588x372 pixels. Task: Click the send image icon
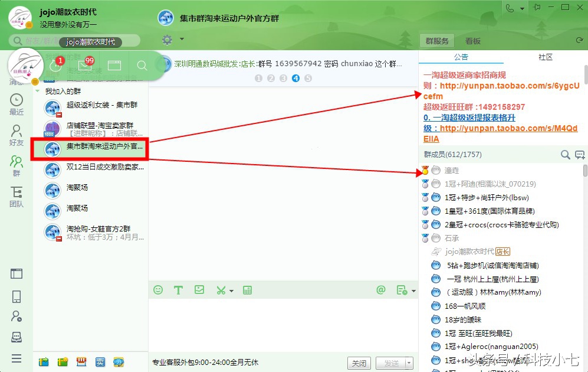pos(199,290)
